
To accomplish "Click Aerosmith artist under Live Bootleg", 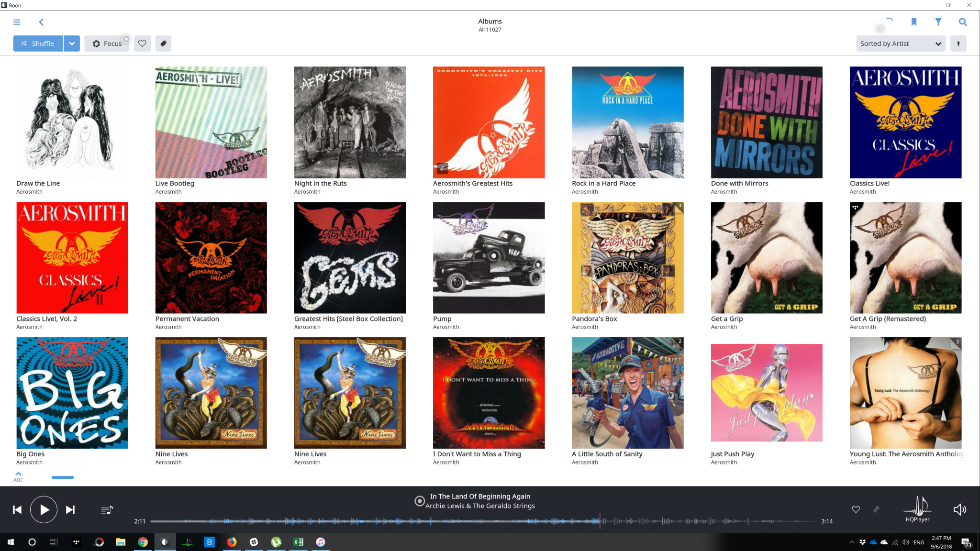I will [168, 192].
